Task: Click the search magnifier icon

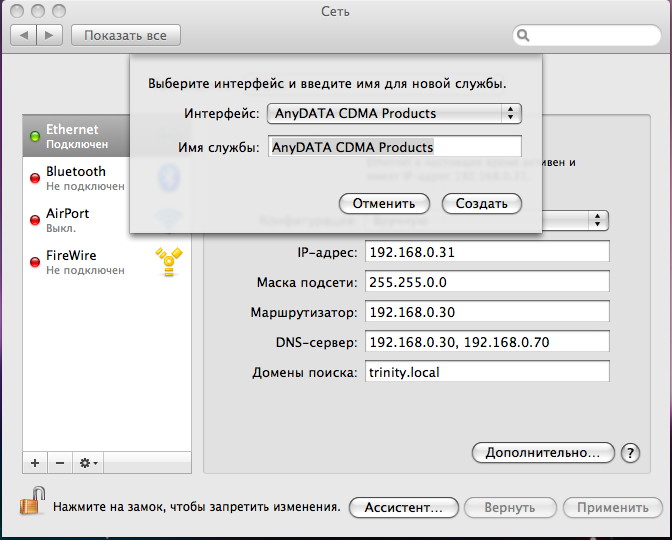Action: pos(524,36)
